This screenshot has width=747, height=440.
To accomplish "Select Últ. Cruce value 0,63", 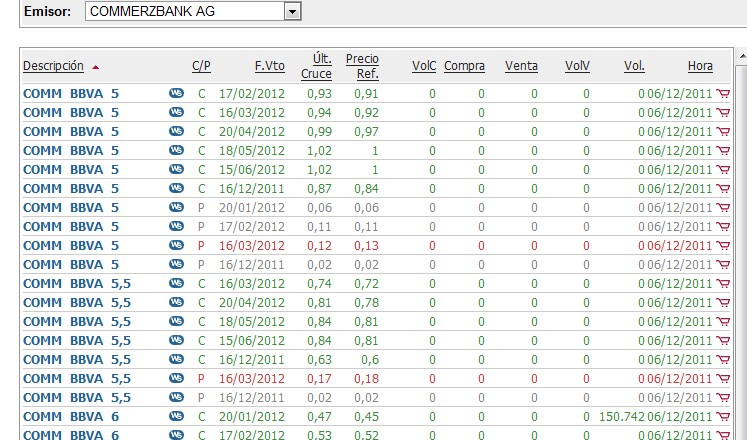I will click(x=319, y=360).
